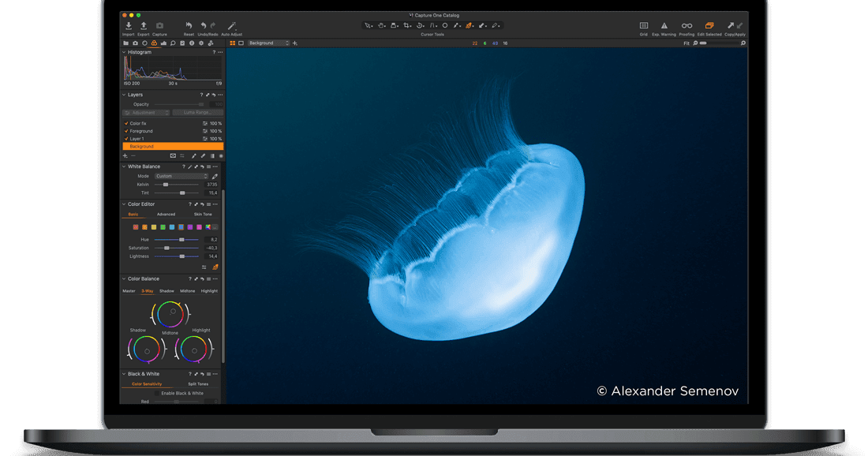Reset adjustments with the Reset icon
Image resolution: width=868 pixels, height=456 pixels.
point(189,26)
